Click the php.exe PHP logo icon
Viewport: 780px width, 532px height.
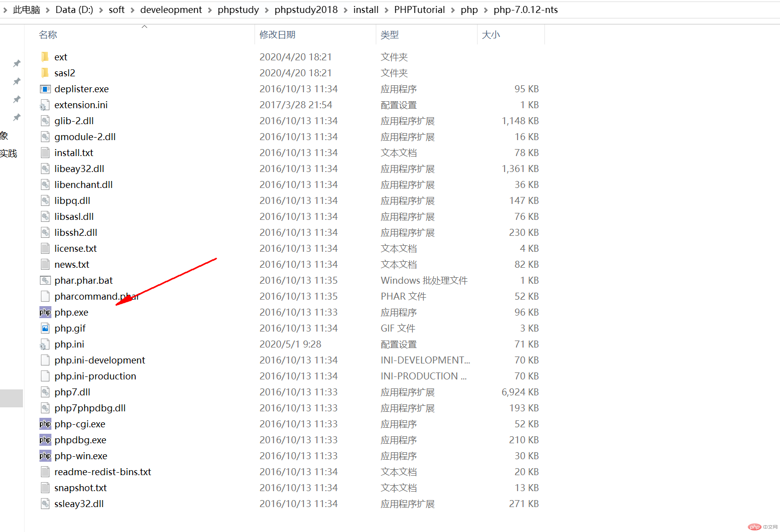(45, 312)
